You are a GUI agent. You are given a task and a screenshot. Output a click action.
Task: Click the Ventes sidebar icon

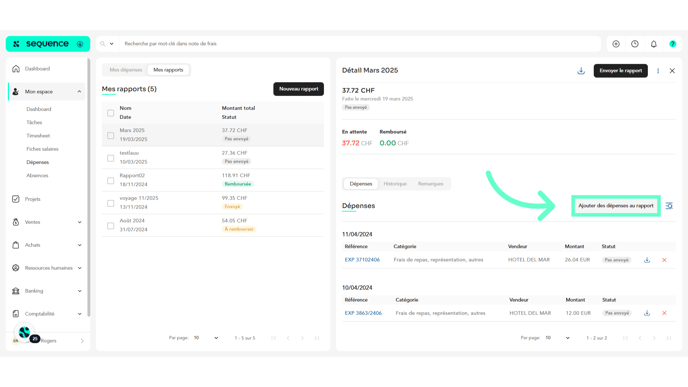(x=16, y=222)
